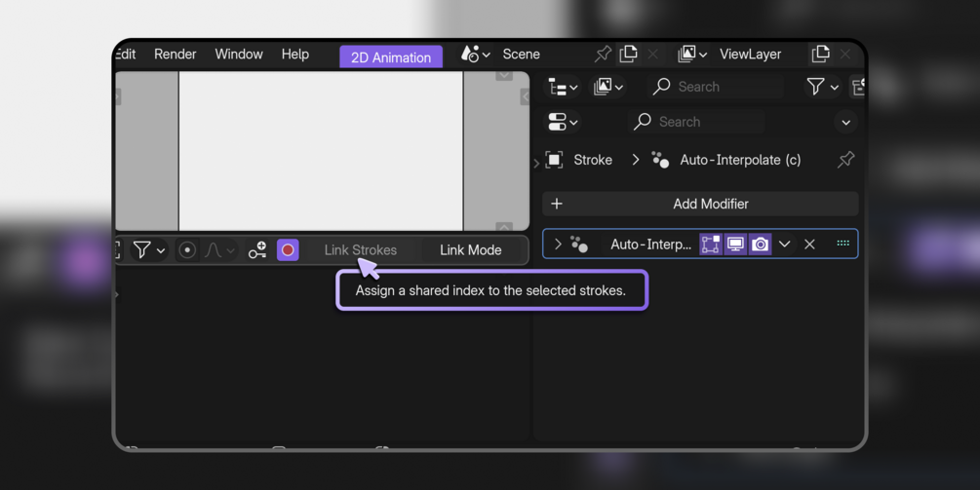
Task: Click the Auto-Interpolate (c) breadcrumb
Action: 740,160
